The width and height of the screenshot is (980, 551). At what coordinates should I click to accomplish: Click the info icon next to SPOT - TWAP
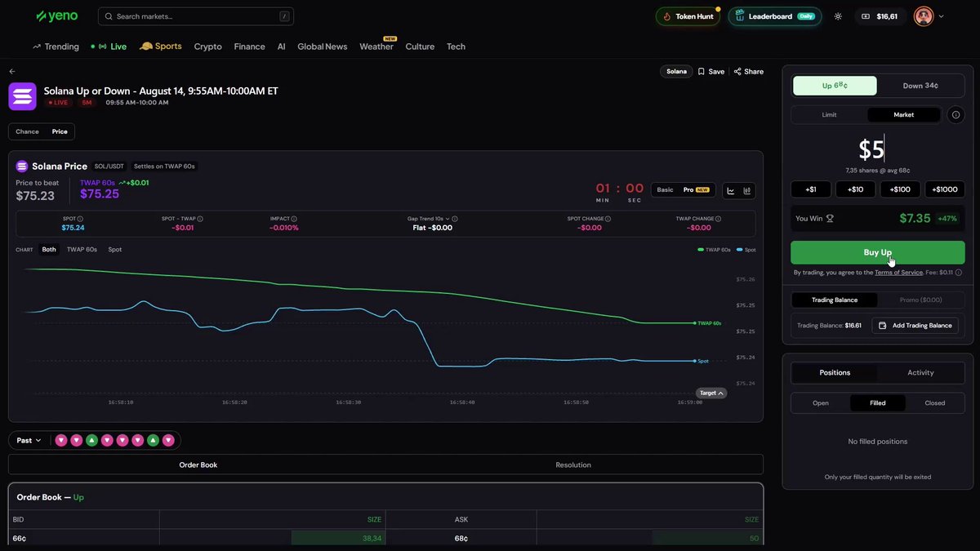(200, 219)
